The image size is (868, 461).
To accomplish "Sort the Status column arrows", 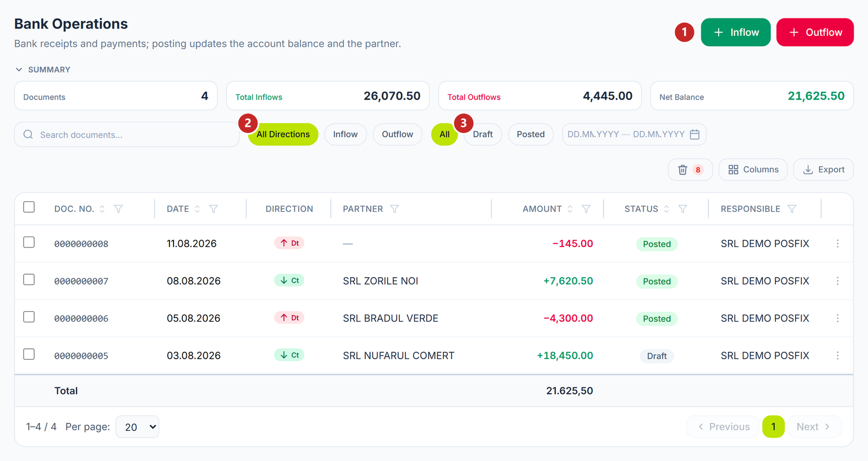I will point(667,209).
